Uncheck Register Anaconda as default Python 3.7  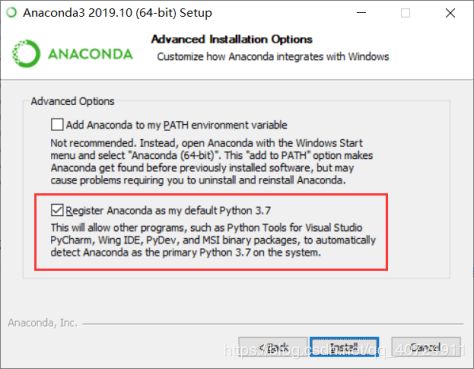[57, 210]
